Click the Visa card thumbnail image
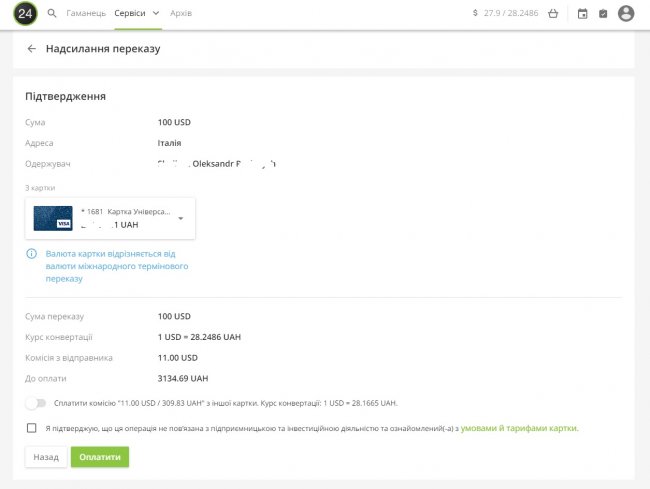 (x=53, y=218)
